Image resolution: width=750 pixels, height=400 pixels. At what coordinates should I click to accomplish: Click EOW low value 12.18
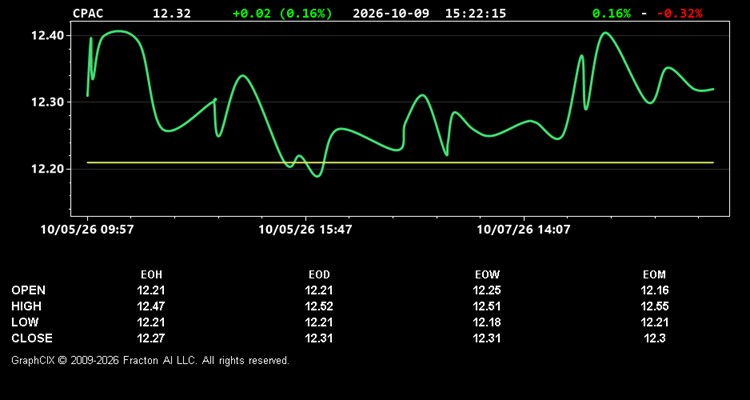tap(487, 322)
